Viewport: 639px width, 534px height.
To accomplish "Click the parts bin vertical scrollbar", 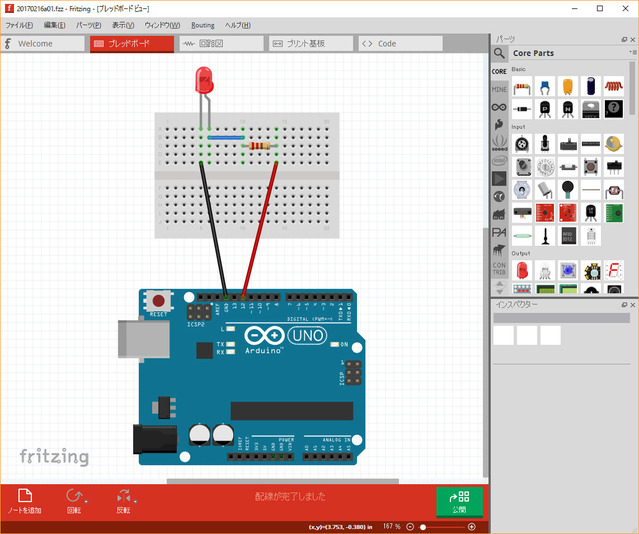I will (x=632, y=88).
